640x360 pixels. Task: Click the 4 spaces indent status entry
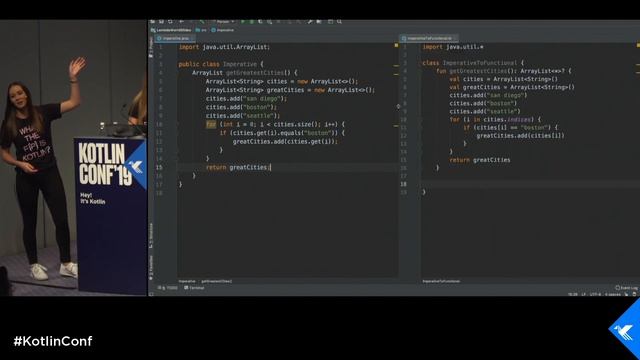[613, 294]
